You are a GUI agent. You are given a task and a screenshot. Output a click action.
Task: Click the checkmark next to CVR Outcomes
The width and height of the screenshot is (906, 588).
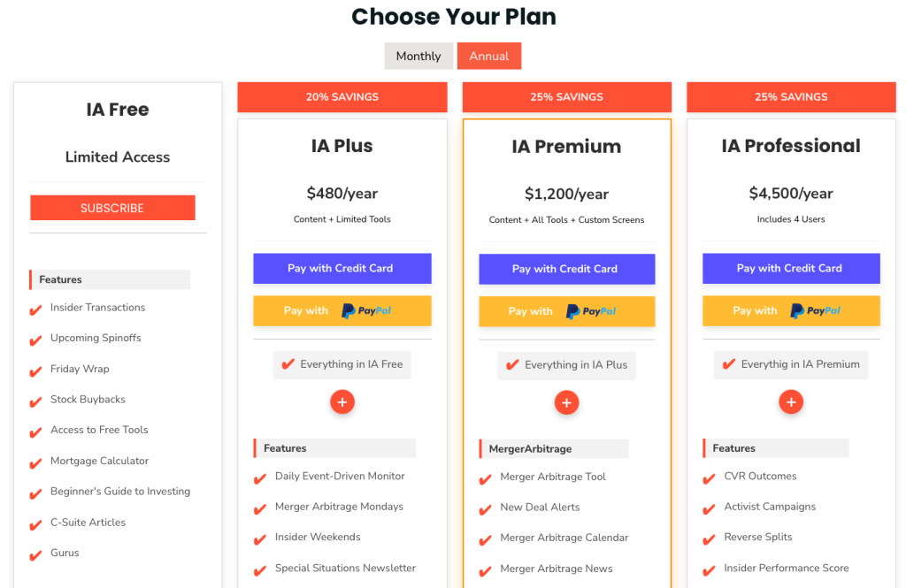[710, 477]
